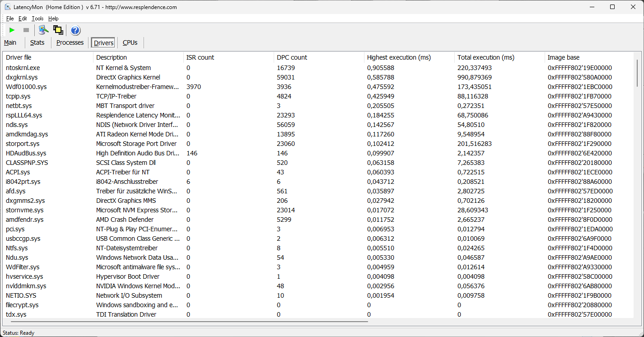
Task: Switch to the Processes tab
Action: [x=70, y=42]
